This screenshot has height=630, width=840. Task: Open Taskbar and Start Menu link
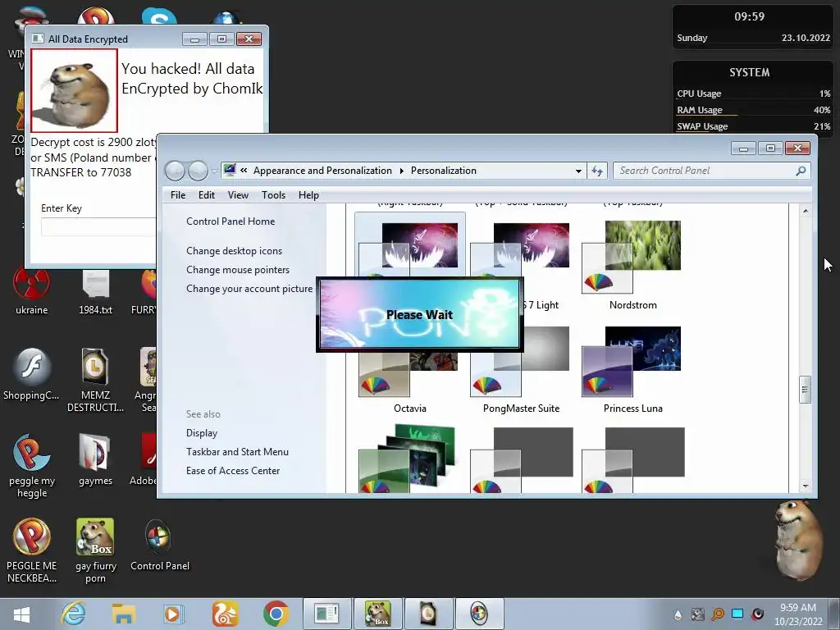click(237, 452)
